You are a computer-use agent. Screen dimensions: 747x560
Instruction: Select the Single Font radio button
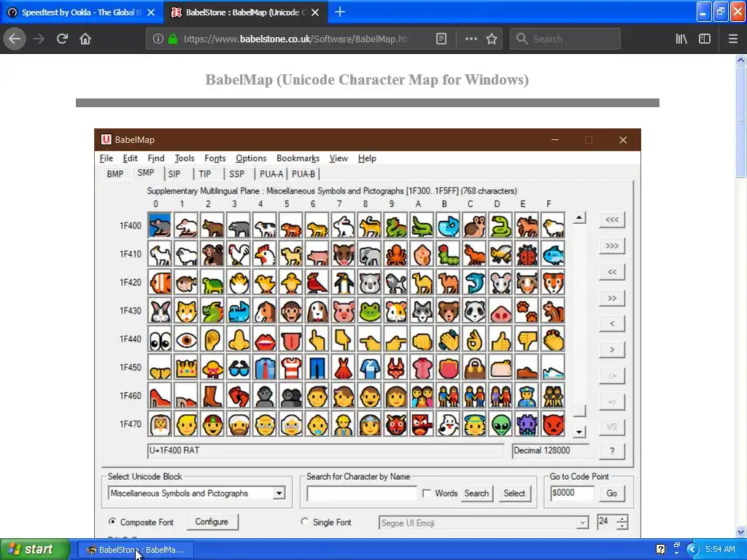pyautogui.click(x=305, y=521)
